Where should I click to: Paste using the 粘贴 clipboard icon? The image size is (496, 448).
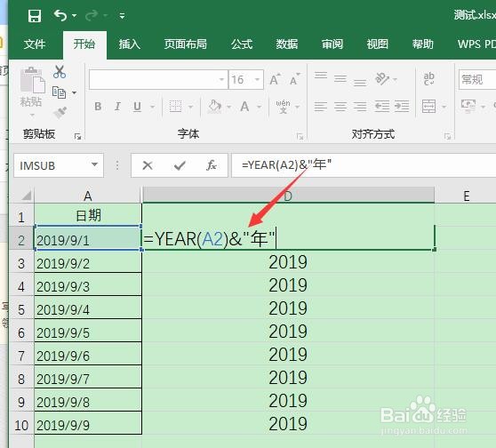point(32,81)
